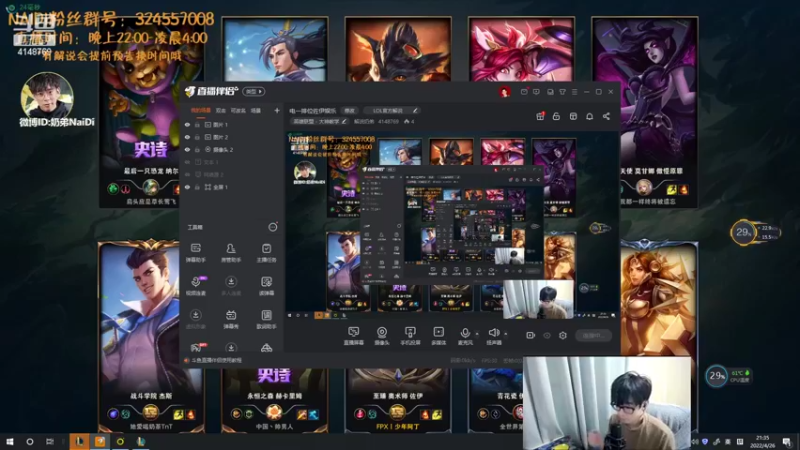Viewport: 800px width, 450px height.
Task: Click the 战斗学院 杰斯 champion card
Action: [x=151, y=337]
